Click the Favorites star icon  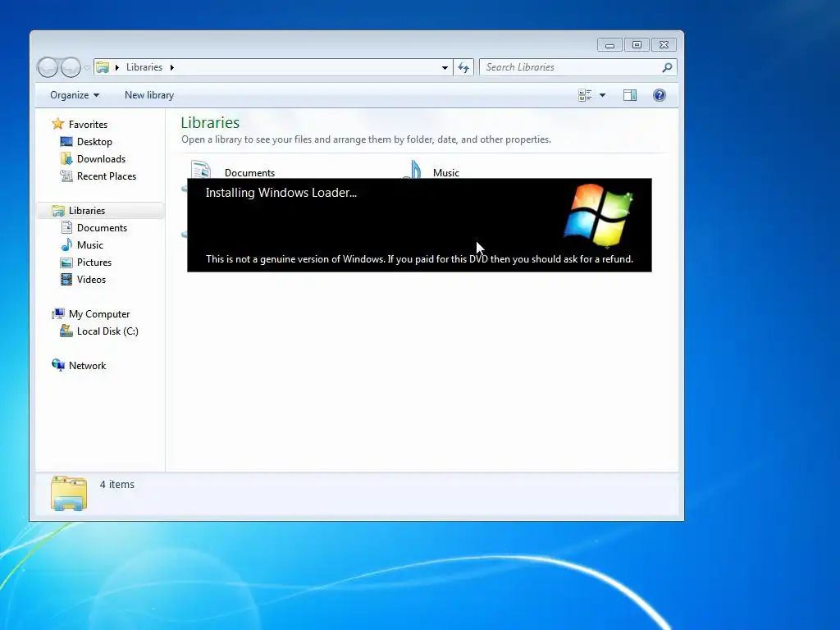[x=58, y=125]
